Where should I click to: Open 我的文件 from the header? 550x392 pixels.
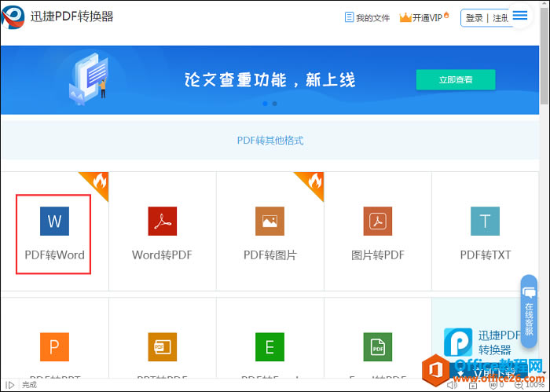(x=372, y=18)
